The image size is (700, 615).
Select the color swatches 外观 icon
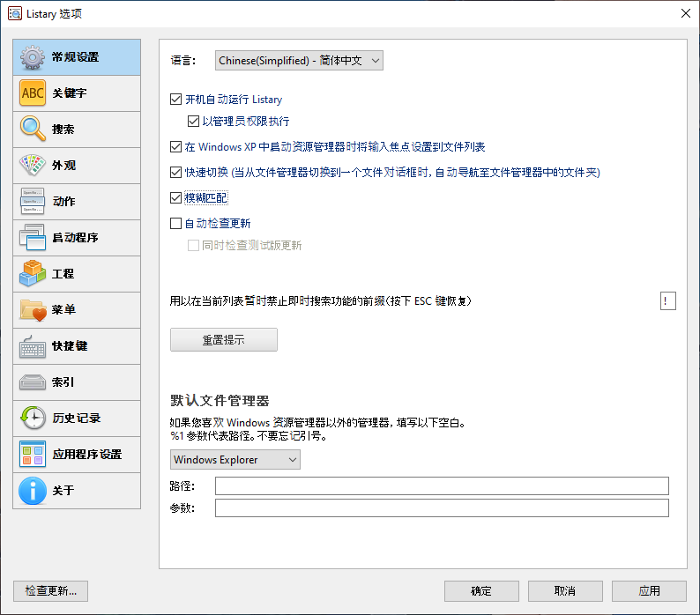33,166
